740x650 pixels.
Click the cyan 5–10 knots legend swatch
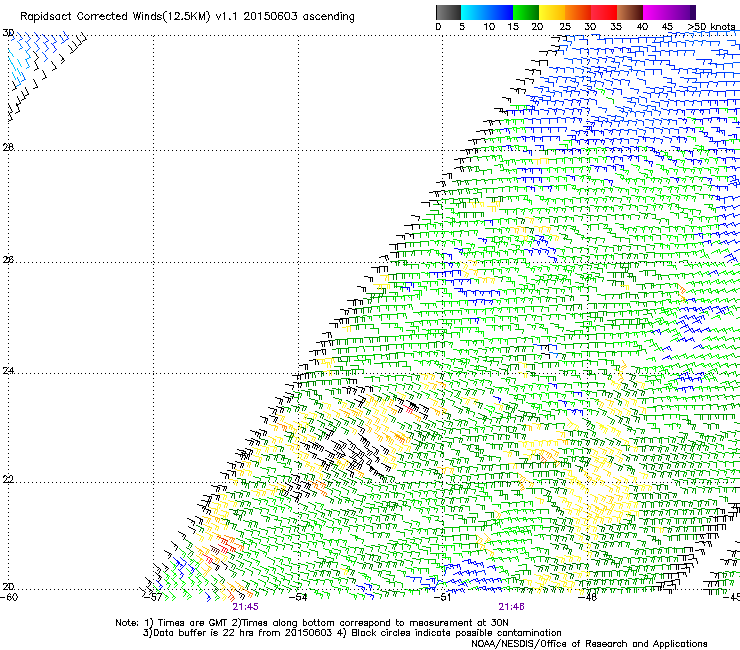coord(474,12)
